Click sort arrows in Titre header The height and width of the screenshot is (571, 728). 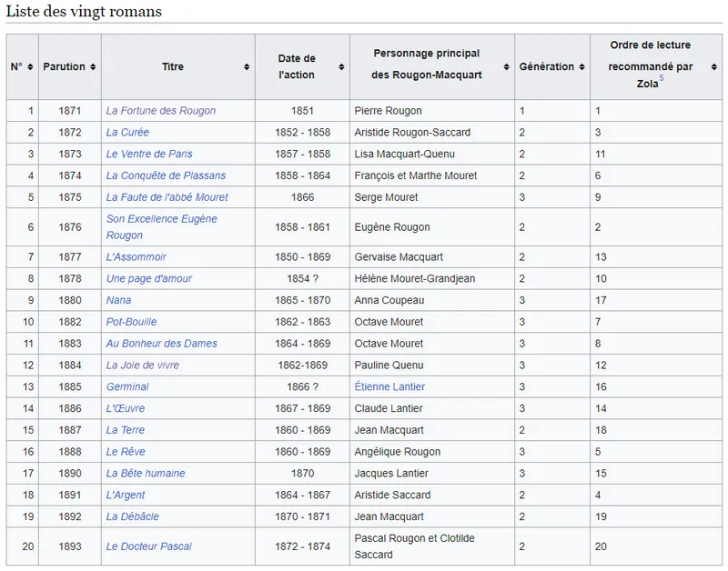(248, 67)
